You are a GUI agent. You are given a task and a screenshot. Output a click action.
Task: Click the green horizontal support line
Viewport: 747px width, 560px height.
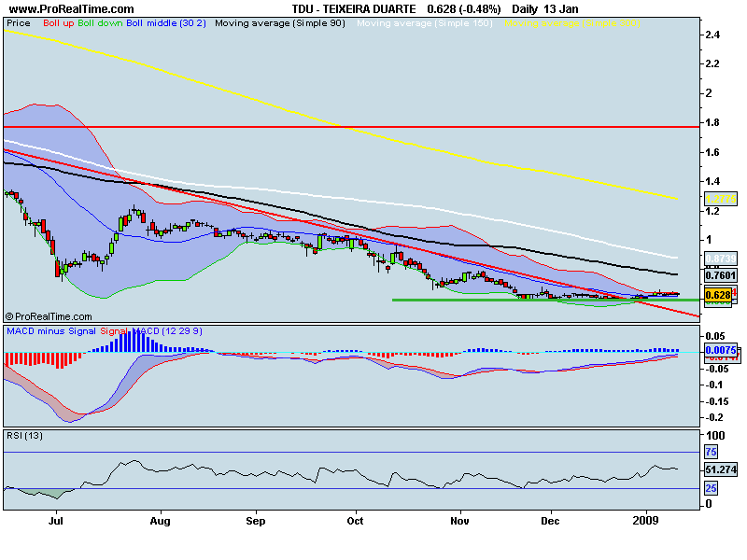(546, 300)
